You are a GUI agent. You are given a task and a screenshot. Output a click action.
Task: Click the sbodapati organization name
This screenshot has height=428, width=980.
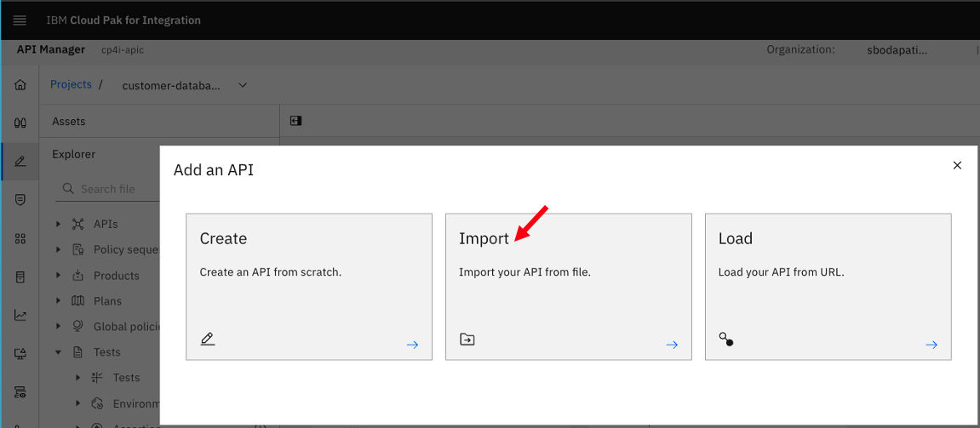click(x=897, y=50)
